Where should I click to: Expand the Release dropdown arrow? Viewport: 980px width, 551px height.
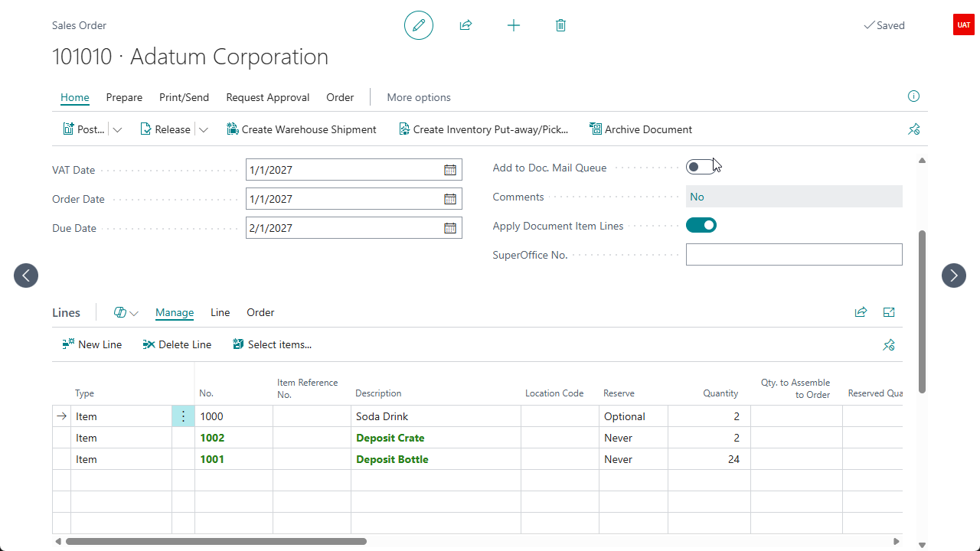tap(203, 129)
